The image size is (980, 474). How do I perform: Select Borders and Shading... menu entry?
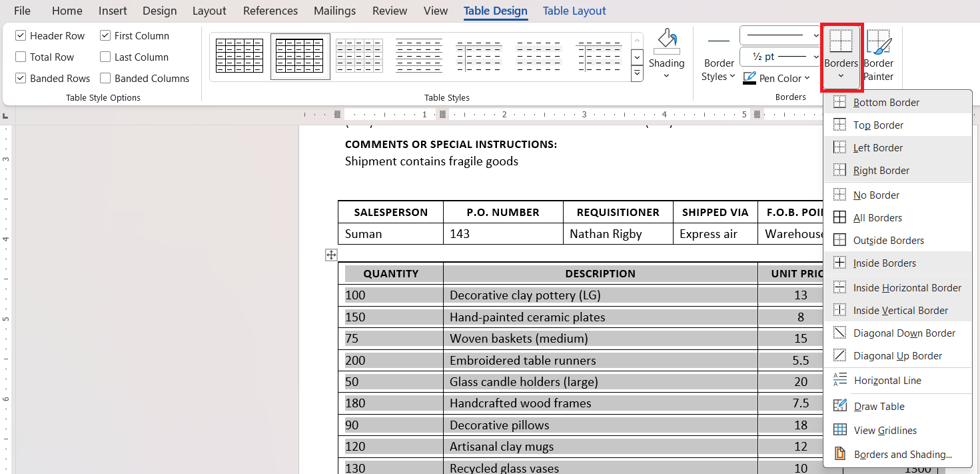897,455
